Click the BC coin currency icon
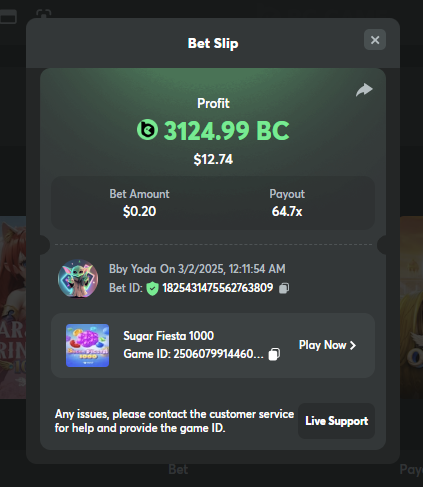 coord(147,130)
